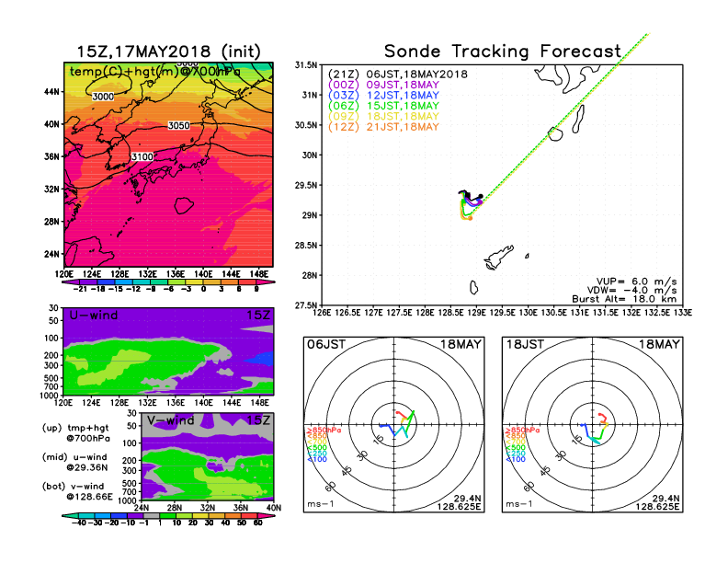Click yellow legend entry '(09Z) 18JST,18MAY'

coord(383,116)
